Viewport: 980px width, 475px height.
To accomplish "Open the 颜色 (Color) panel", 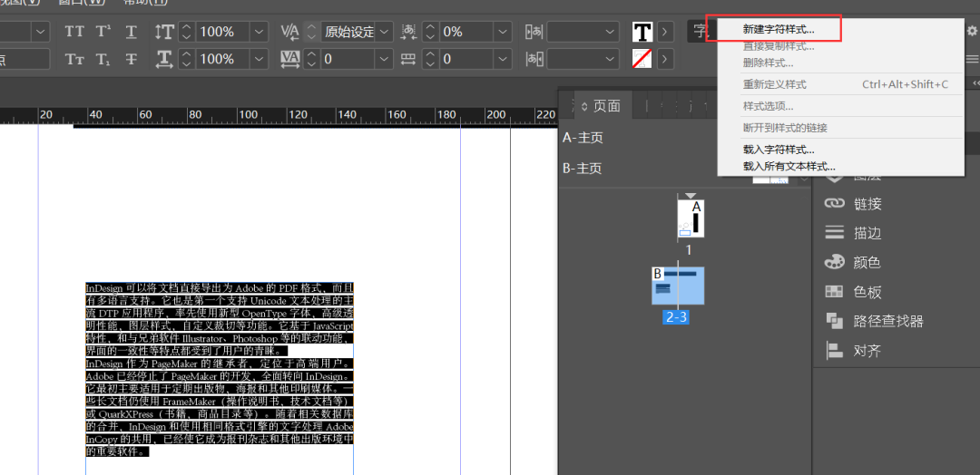I will click(853, 262).
